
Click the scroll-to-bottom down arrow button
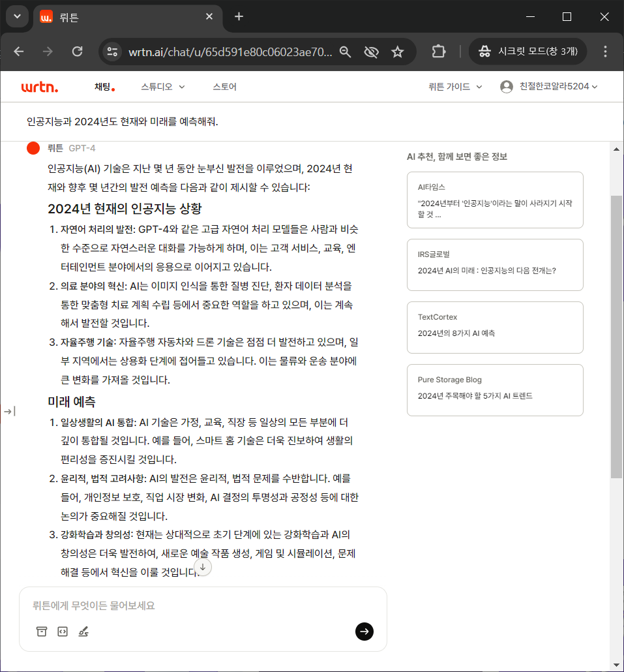point(203,567)
